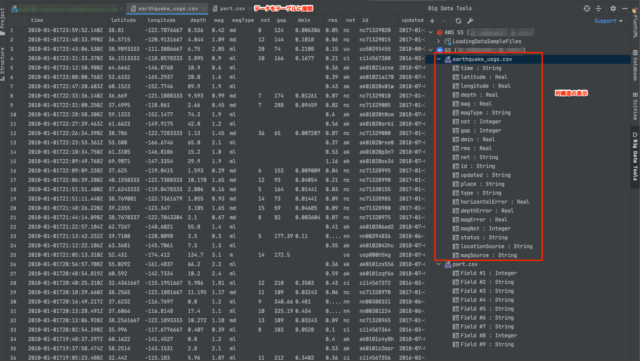Click the remove connection minus icon

444,21
